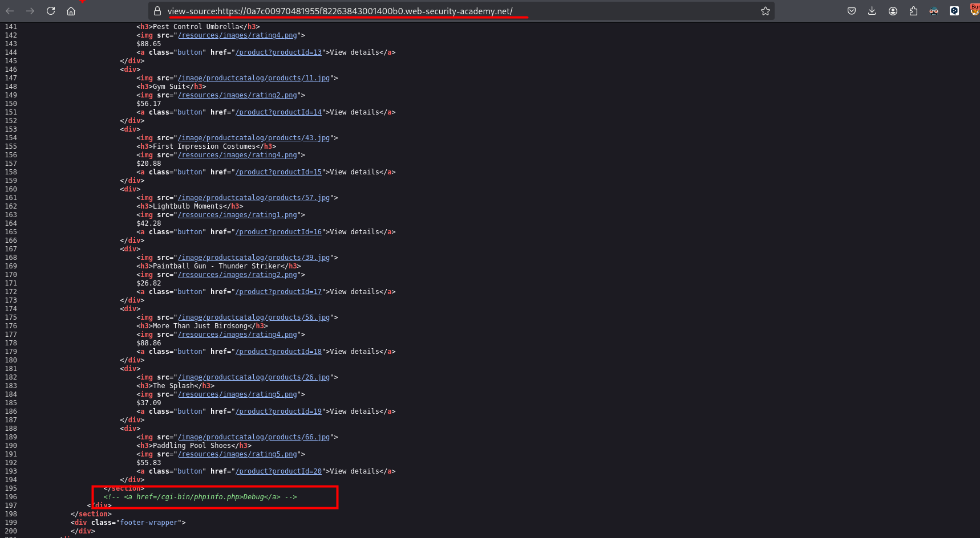This screenshot has height=538, width=980.
Task: Click the phpinfo.php Debug comment line
Action: click(x=200, y=497)
